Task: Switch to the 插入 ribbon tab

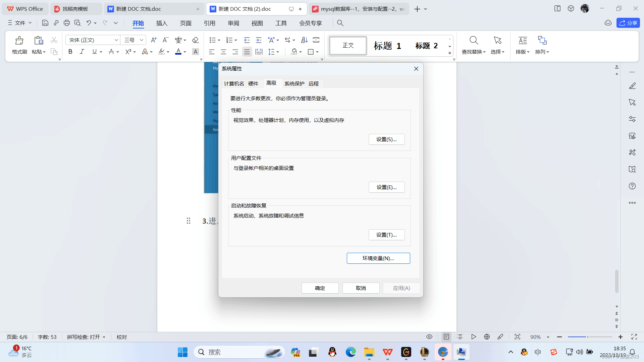Action: [162, 23]
